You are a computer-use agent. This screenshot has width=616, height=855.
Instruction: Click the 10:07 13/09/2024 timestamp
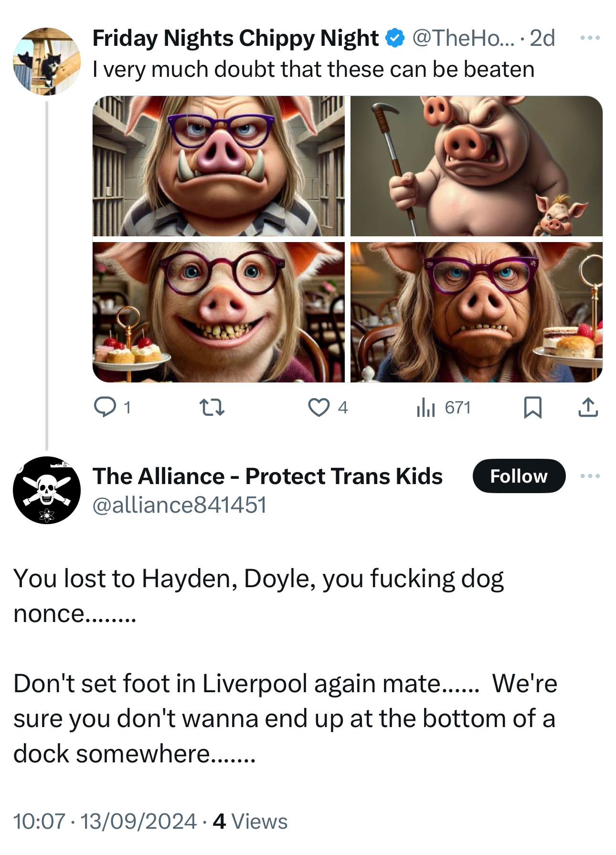(105, 821)
